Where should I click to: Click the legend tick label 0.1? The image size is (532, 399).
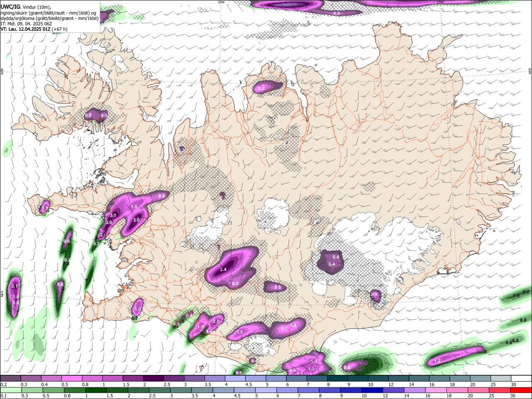[3, 396]
